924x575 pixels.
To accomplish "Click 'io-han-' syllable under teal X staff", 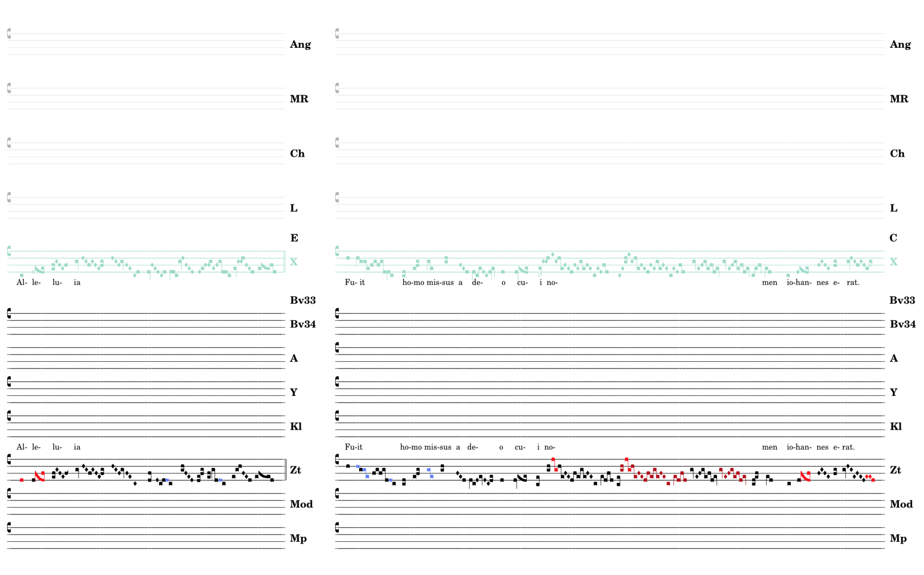I will 798,283.
